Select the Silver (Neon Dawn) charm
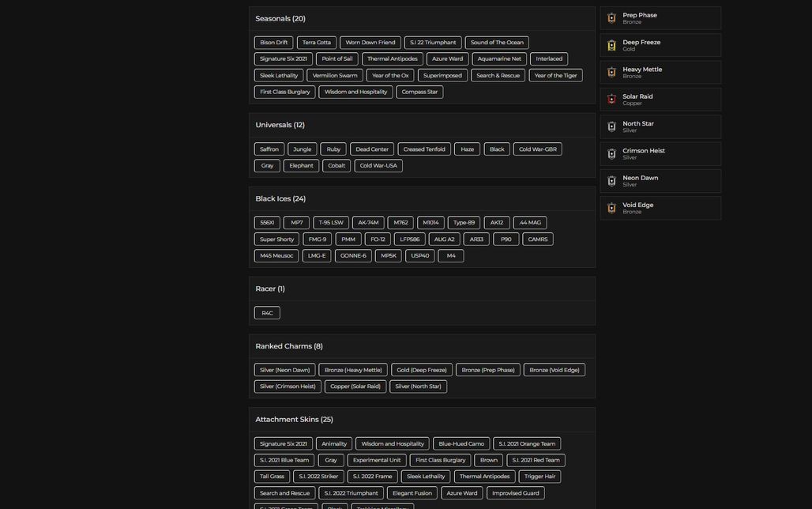This screenshot has height=509, width=812. 285,370
